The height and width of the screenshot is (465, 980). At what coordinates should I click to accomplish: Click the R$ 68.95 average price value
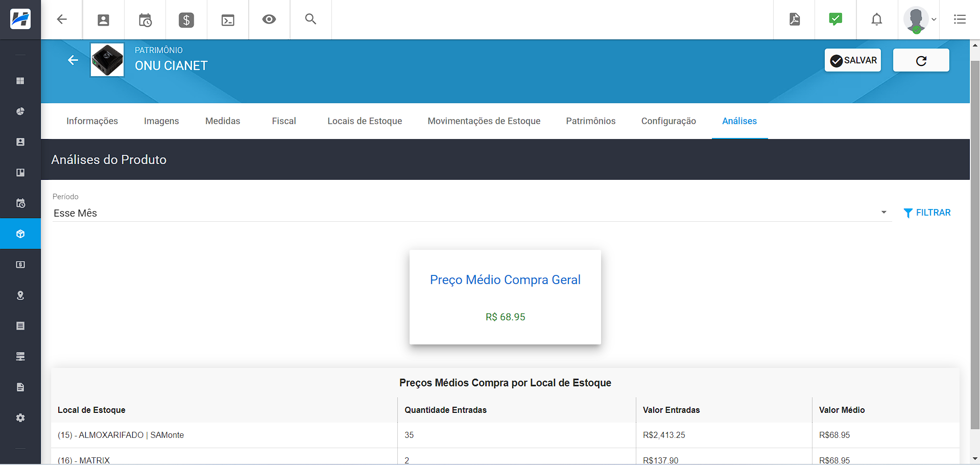505,317
